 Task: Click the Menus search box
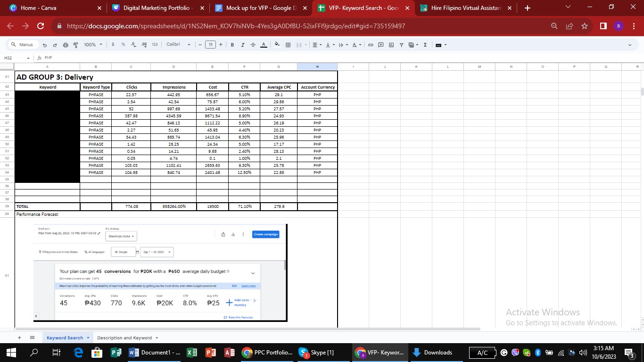tap(23, 45)
